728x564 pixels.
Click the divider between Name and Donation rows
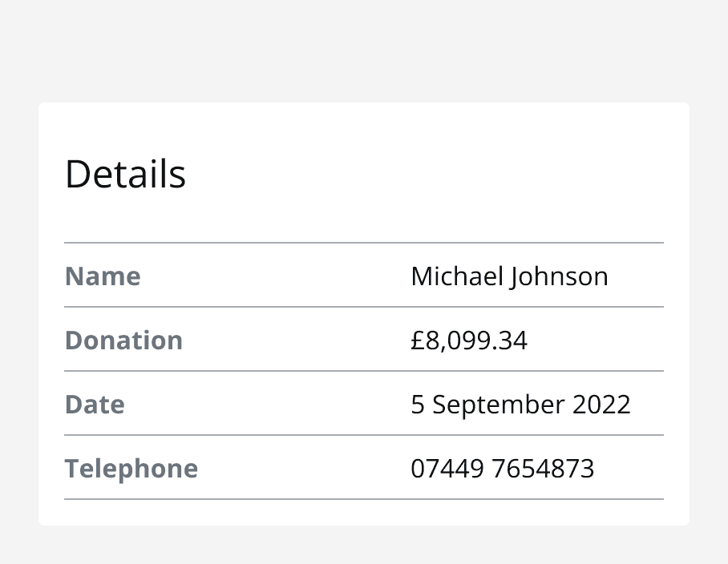[364, 307]
